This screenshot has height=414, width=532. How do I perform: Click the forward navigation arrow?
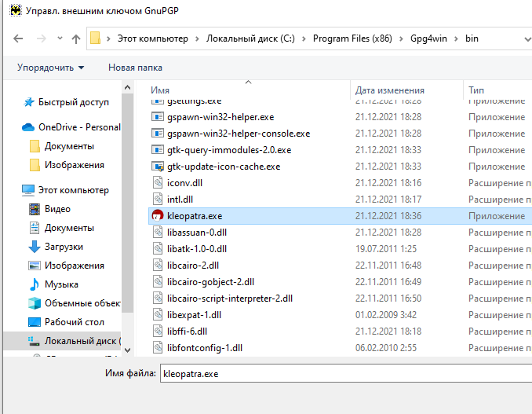42,38
